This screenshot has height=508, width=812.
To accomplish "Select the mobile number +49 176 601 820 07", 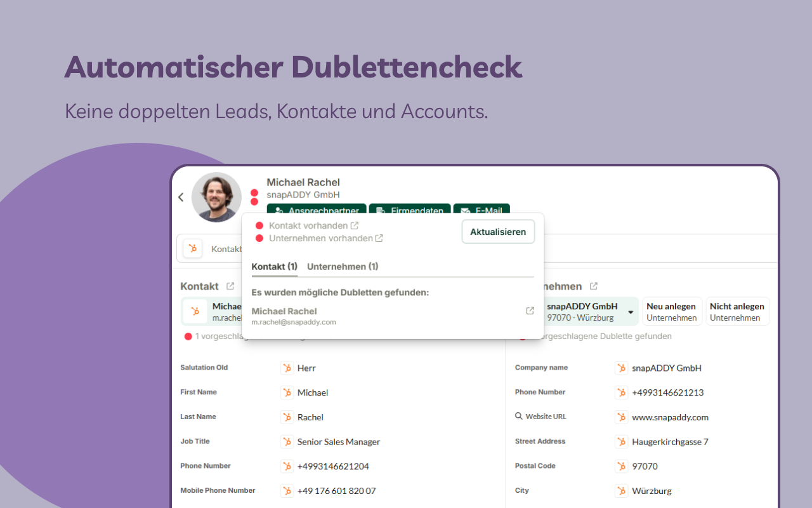I will pyautogui.click(x=337, y=491).
